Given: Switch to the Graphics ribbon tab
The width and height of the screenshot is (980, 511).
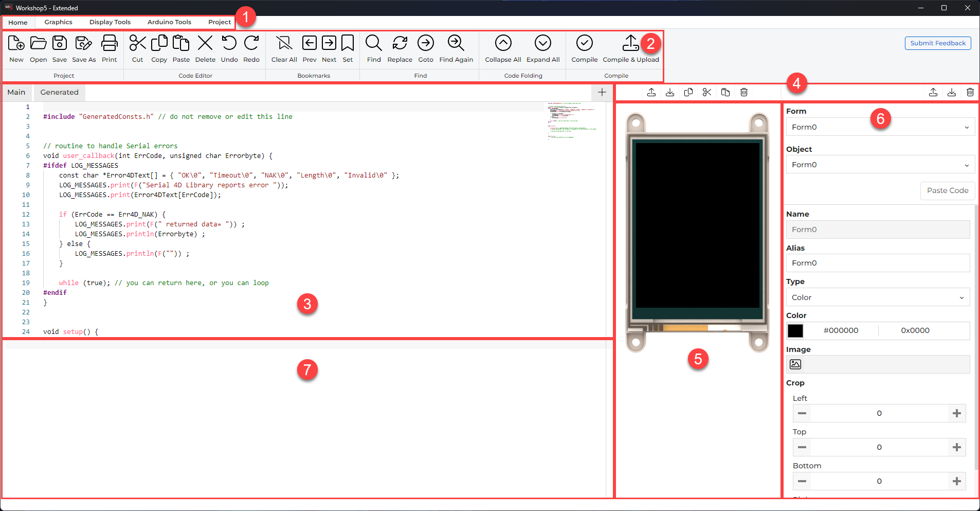Looking at the screenshot, I should coord(58,22).
